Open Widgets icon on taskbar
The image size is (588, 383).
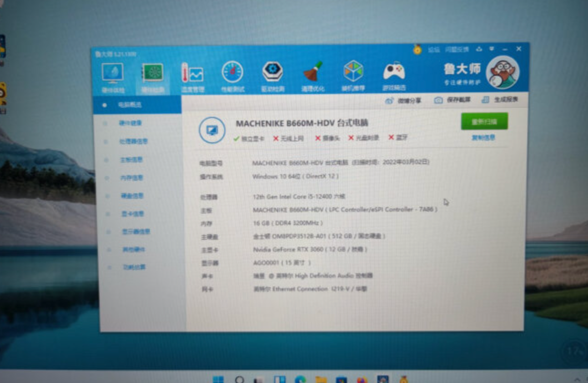point(279,379)
